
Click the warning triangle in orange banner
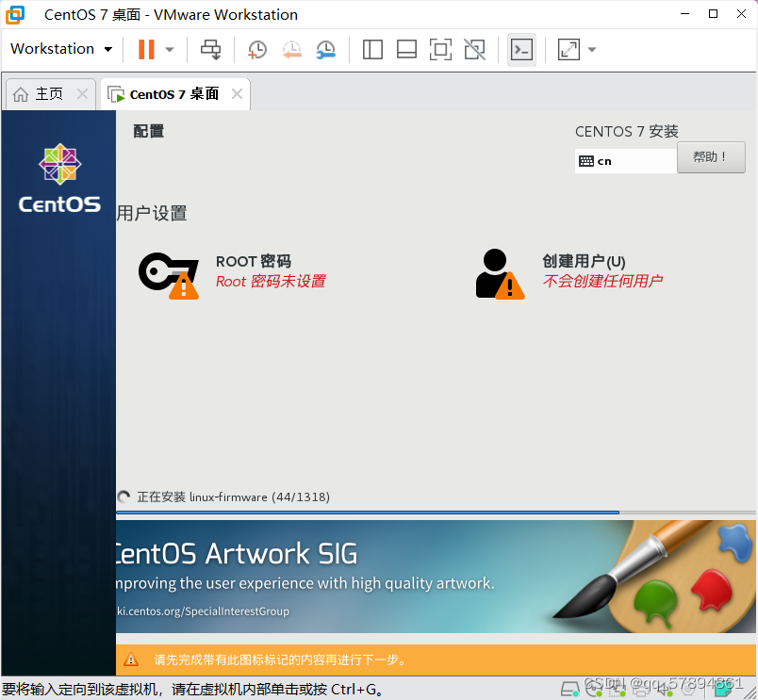click(131, 659)
